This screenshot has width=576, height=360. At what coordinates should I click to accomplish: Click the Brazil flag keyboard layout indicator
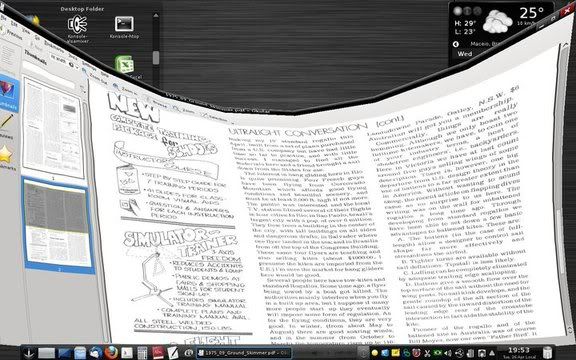pyautogui.click(x=438, y=353)
